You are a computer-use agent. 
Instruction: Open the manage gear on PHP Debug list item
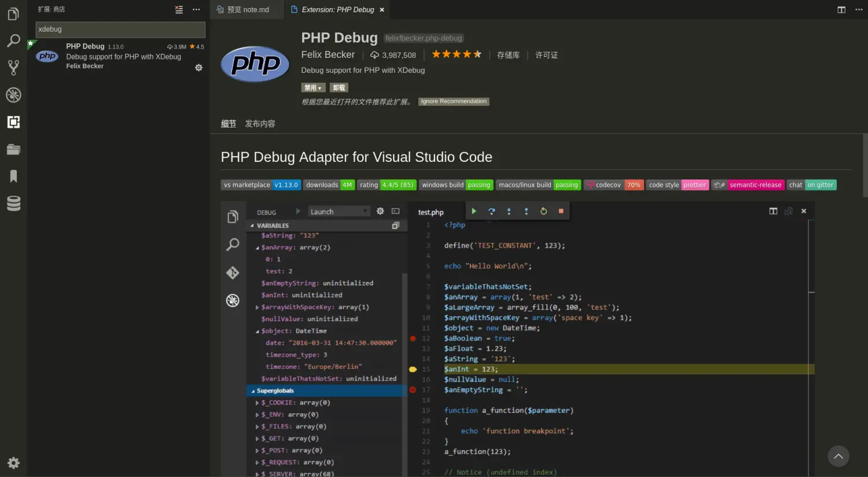coord(198,68)
